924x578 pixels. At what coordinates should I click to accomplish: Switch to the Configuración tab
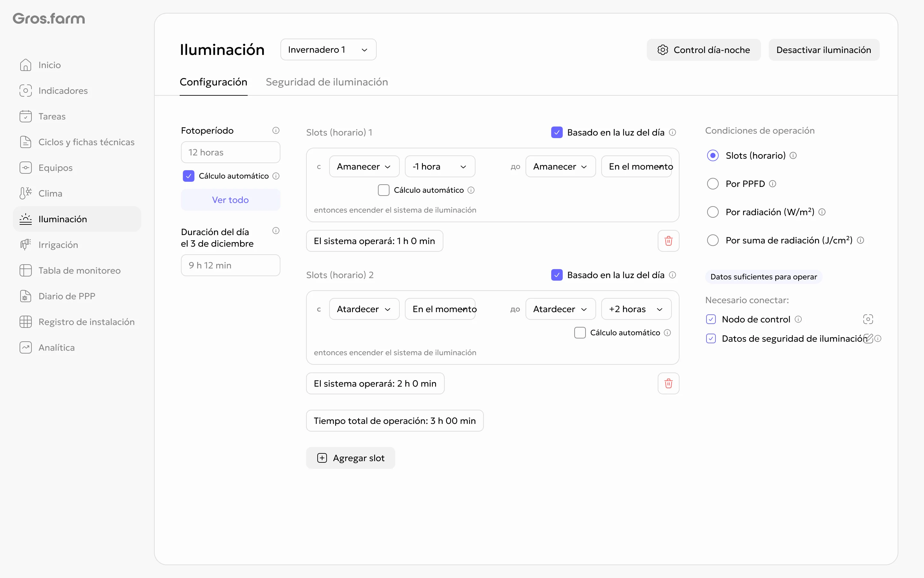coord(213,82)
